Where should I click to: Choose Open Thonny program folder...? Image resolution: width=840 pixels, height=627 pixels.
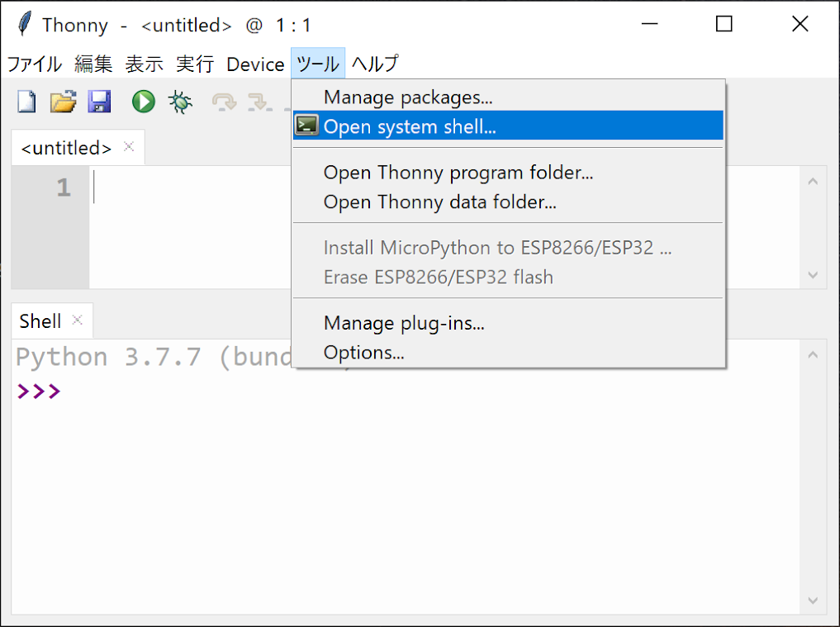[508, 173]
